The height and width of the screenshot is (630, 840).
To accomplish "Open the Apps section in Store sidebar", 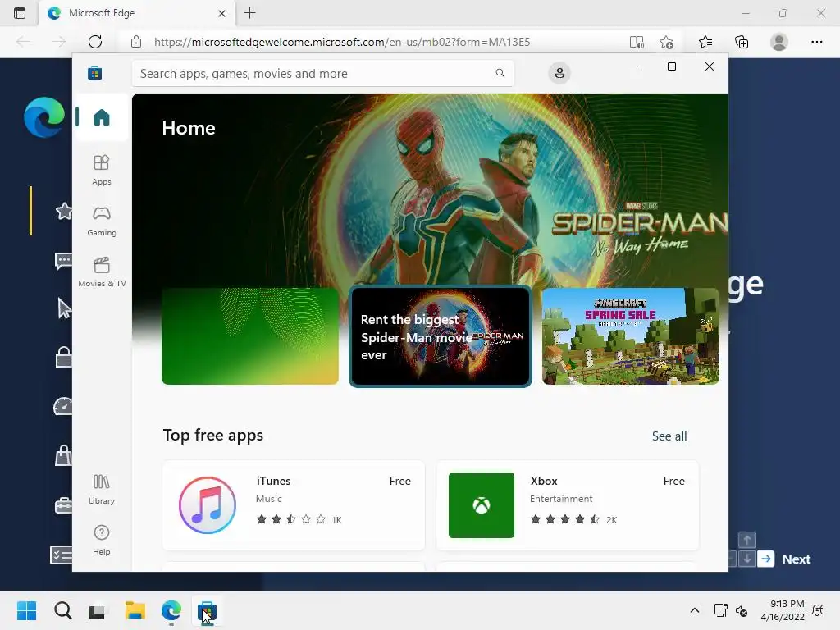I will pyautogui.click(x=102, y=170).
